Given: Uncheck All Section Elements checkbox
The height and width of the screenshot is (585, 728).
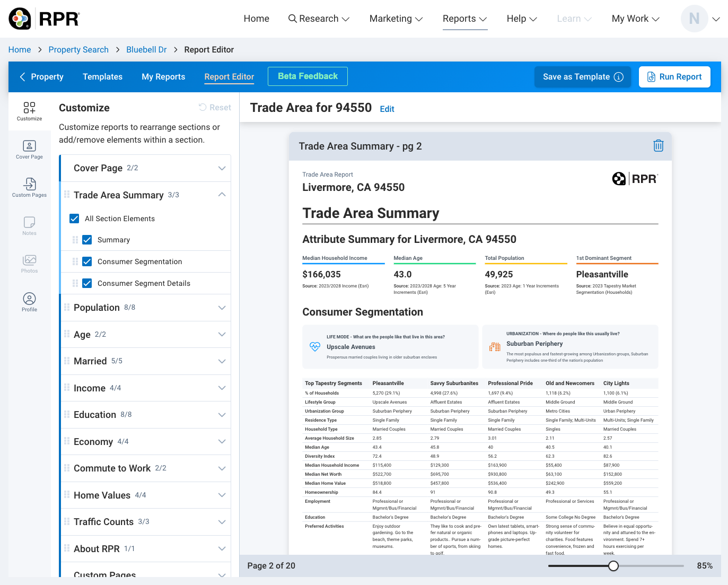Looking at the screenshot, I should point(75,219).
